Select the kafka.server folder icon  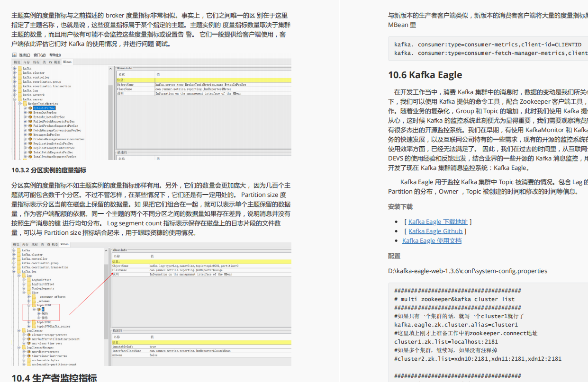pyautogui.click(x=19, y=99)
